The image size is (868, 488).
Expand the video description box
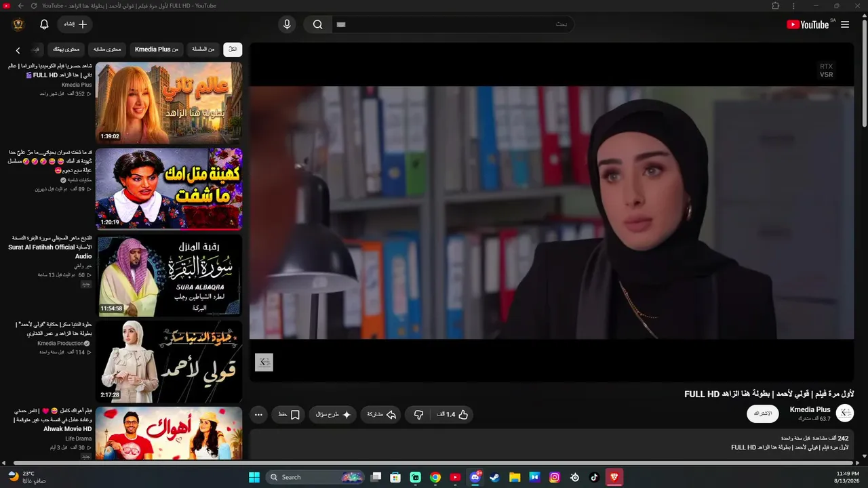pyautogui.click(x=551, y=444)
